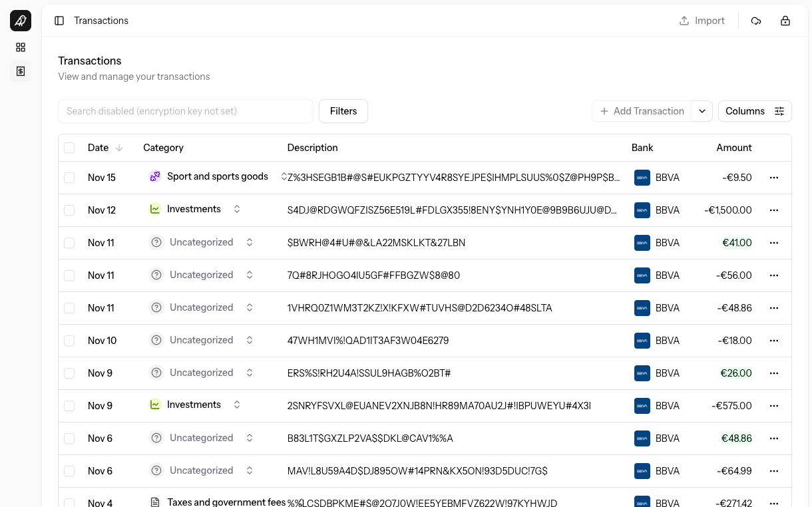Click the Taxes and government fees document icon
This screenshot has height=507, width=812.
pyautogui.click(x=156, y=502)
